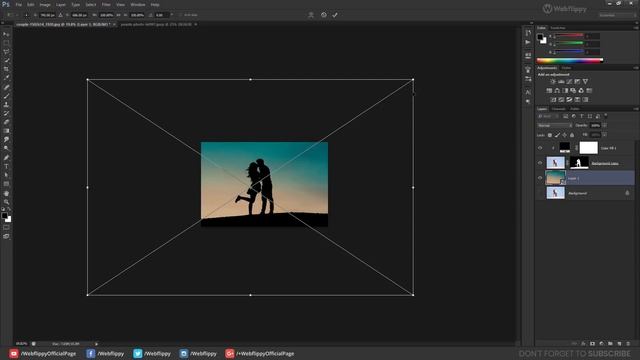
Task: Adjust the red R color slider
Action: coord(570,36)
